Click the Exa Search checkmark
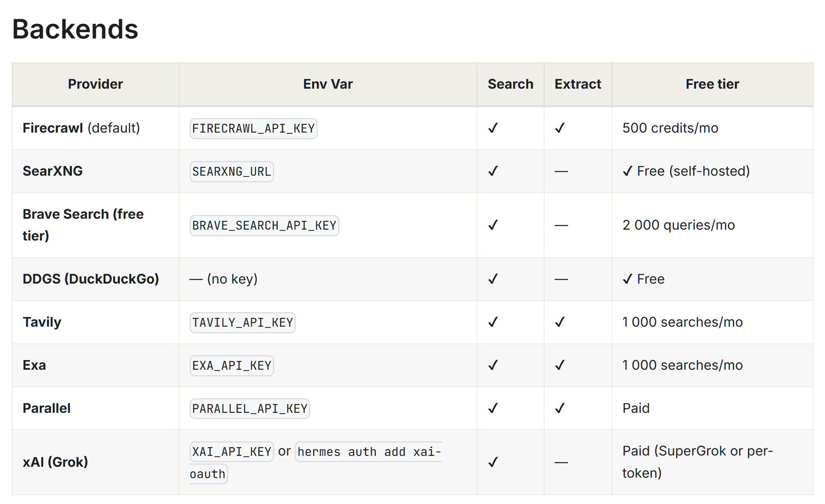Image resolution: width=825 pixels, height=504 pixels. click(x=493, y=365)
